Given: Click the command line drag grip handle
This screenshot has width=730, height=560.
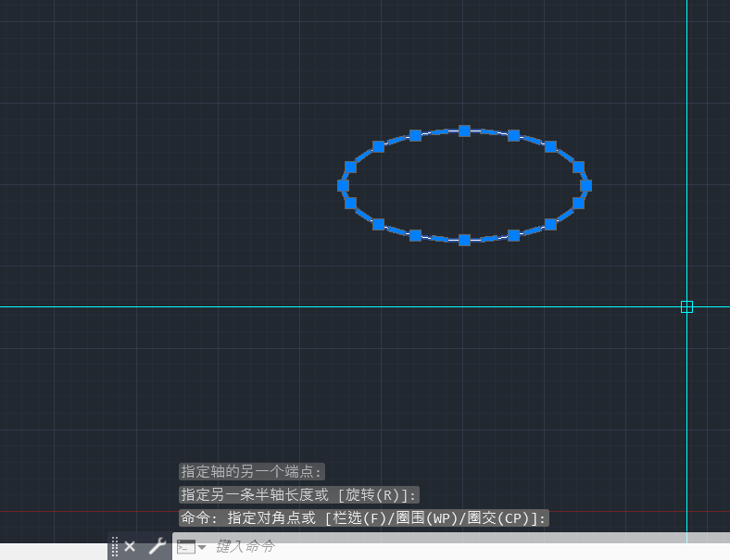Looking at the screenshot, I should coord(115,546).
